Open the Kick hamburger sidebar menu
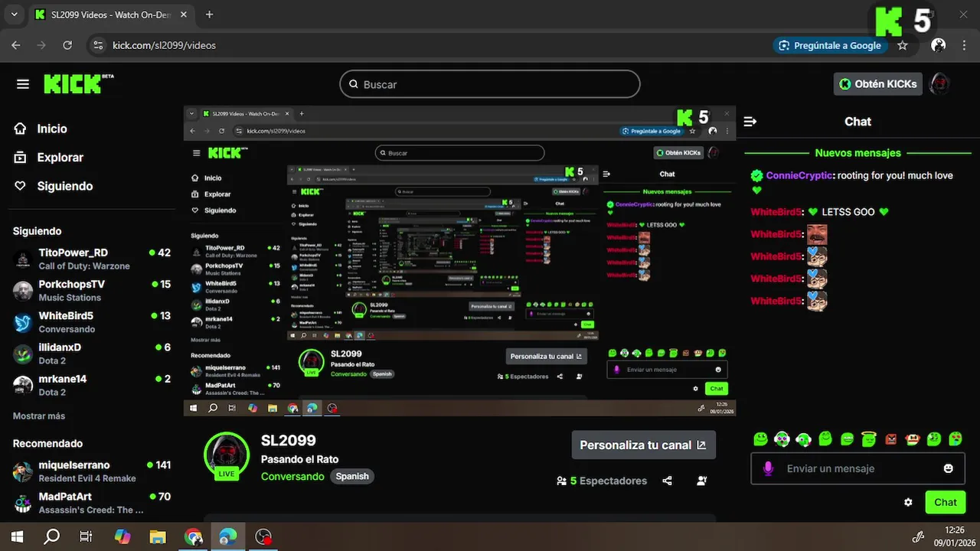This screenshot has width=980, height=551. click(23, 84)
